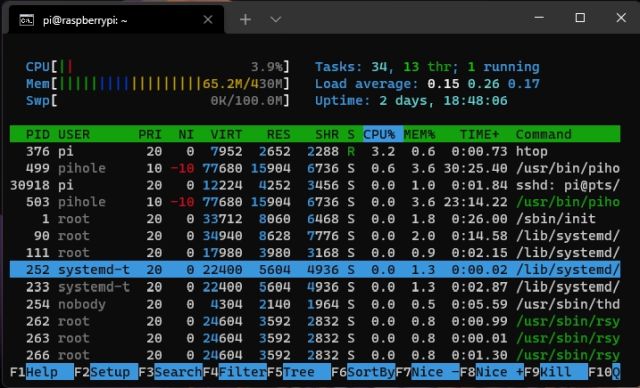The width and height of the screenshot is (640, 388).
Task: Sort by SHR column header
Action: pos(327,134)
